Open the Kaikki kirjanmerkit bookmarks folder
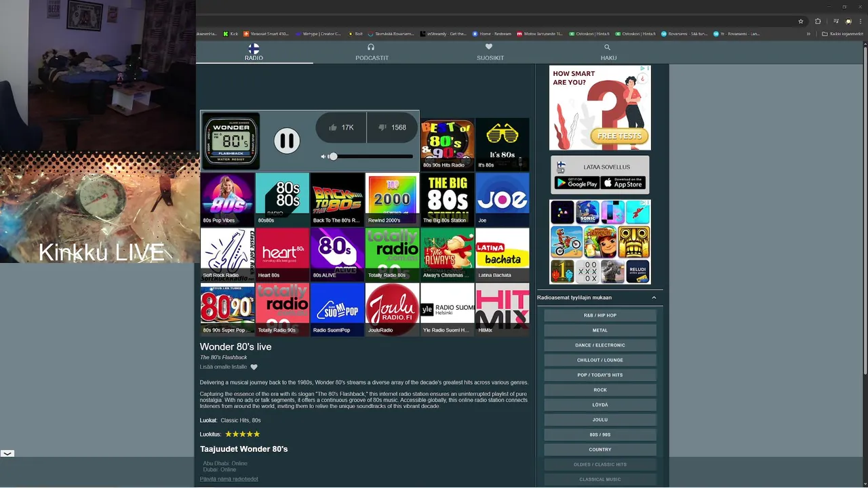The image size is (868, 488). 843,33
